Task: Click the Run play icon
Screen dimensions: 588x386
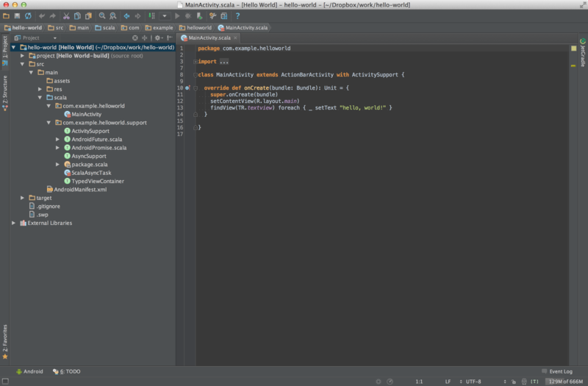Action: pos(177,15)
